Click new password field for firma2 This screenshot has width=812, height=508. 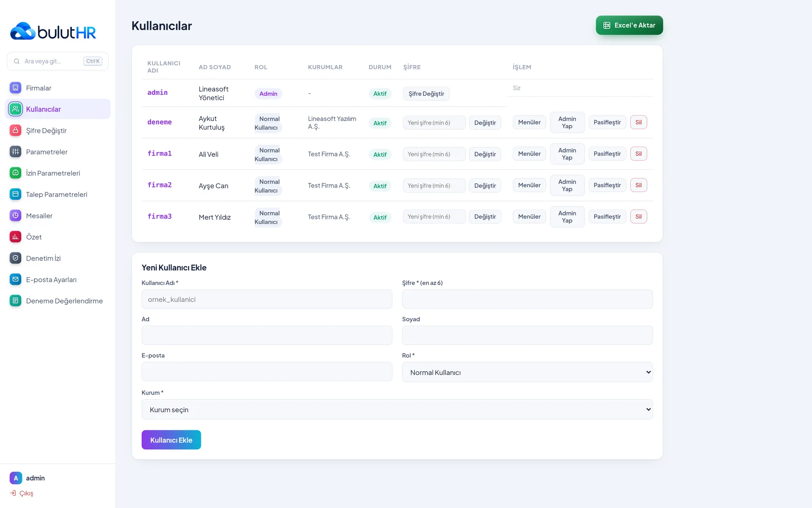coord(434,186)
